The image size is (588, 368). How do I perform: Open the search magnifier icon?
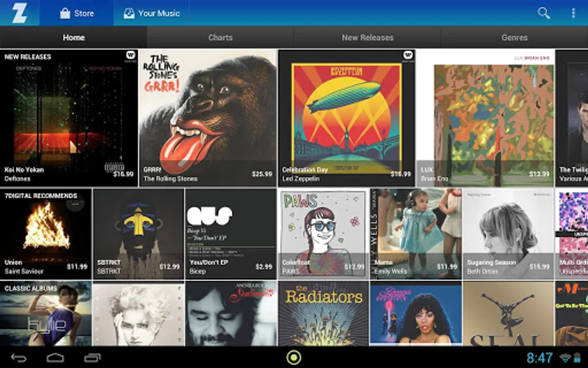543,13
